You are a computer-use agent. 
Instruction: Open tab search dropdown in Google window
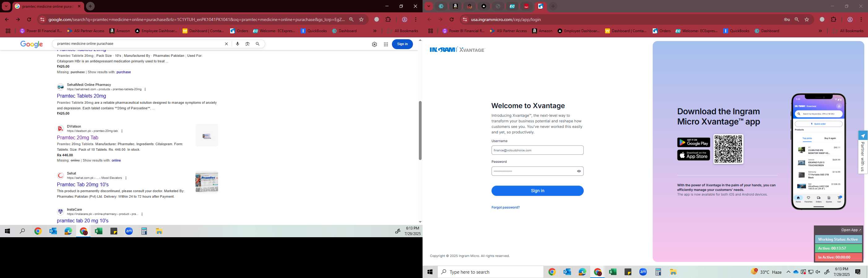point(6,6)
